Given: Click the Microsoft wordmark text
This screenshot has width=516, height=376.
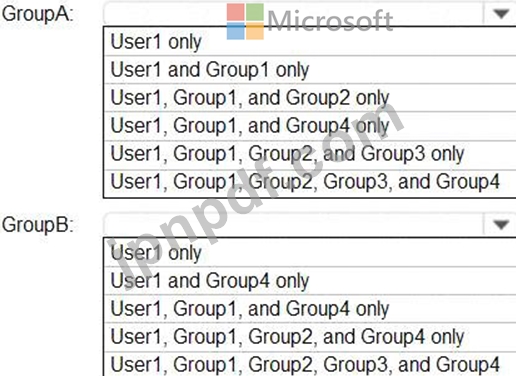Looking at the screenshot, I should (x=330, y=21).
